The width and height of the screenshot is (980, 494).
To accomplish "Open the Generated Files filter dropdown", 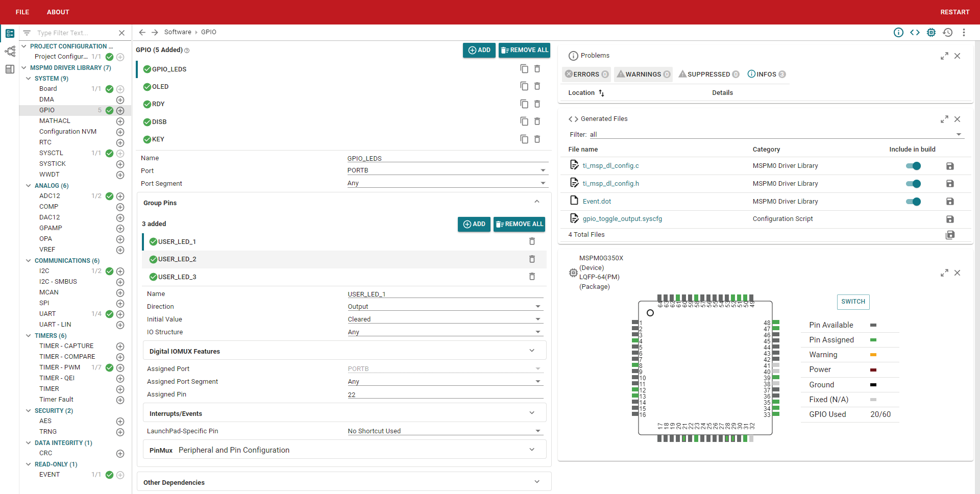I will coord(776,135).
